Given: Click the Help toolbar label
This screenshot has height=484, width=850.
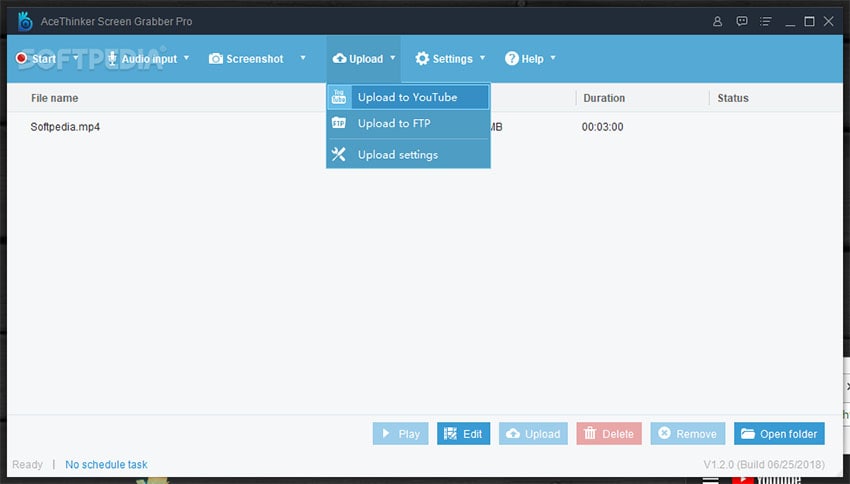Looking at the screenshot, I should click(x=532, y=59).
